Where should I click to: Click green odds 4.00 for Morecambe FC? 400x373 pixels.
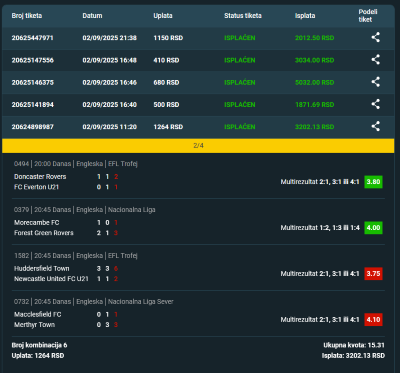click(373, 228)
